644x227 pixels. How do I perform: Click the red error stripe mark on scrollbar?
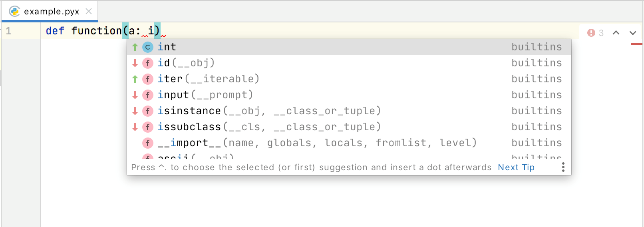(637, 44)
